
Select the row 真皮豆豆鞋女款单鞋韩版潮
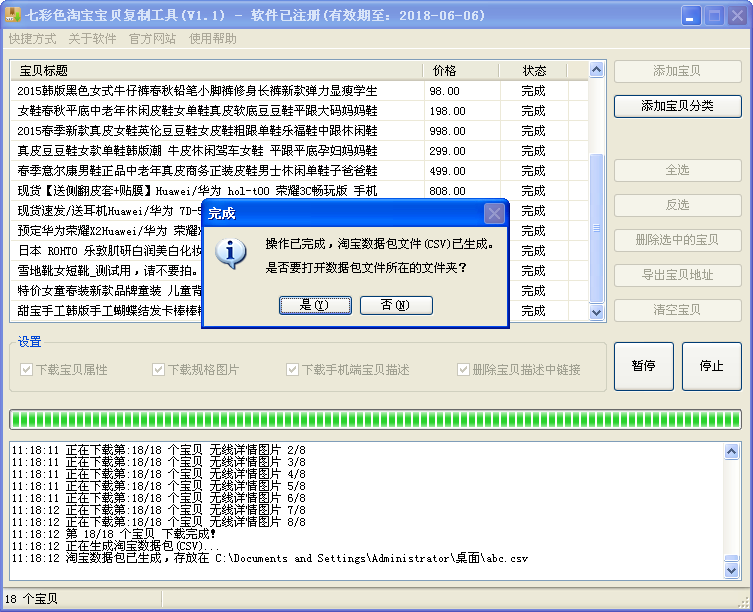point(300,151)
